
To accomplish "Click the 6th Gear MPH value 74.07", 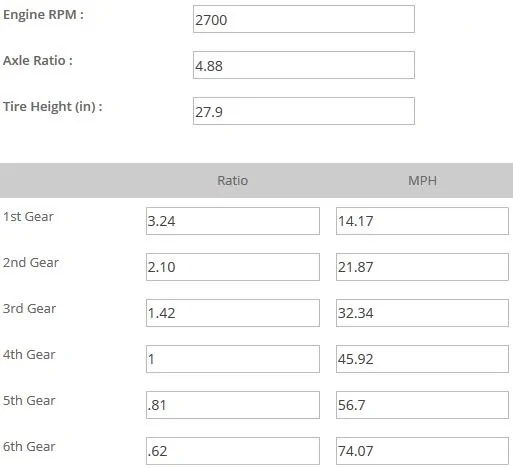I will 422,451.
